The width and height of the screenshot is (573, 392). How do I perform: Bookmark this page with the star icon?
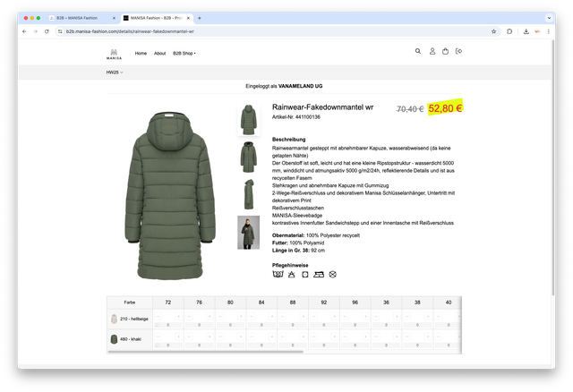coord(493,30)
